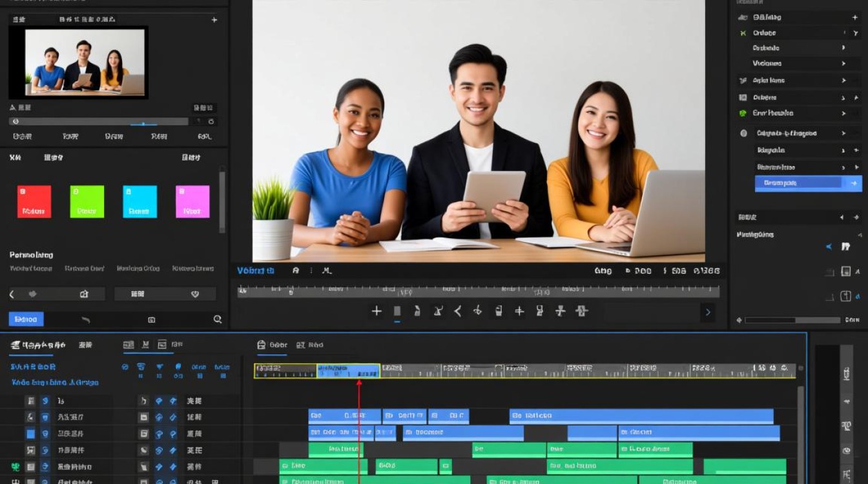
Task: Toggle the green indicator on the timeline track header
Action: [x=15, y=467]
